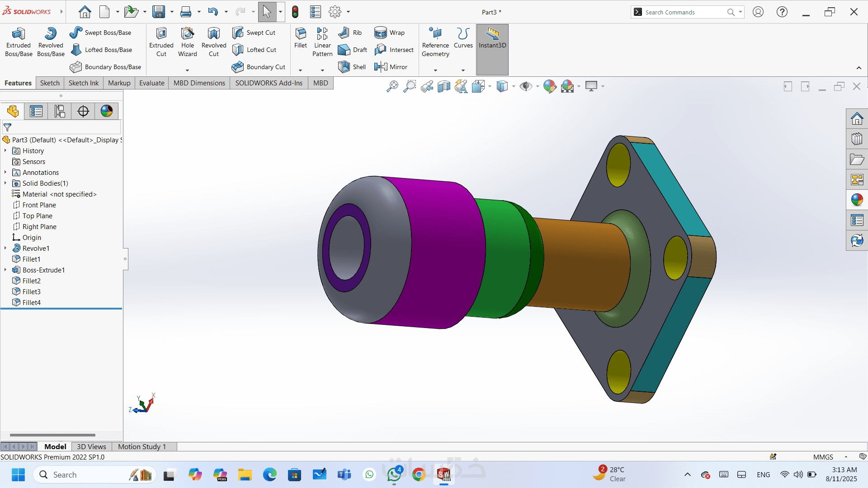Open the Reference Geometry dropdown arrow

pyautogui.click(x=435, y=70)
